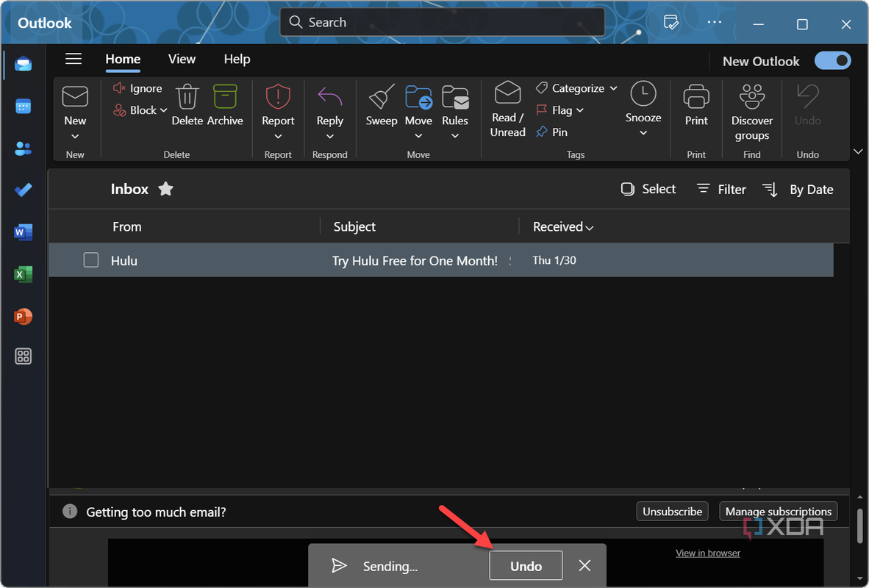Open Discover groups
This screenshot has width=869, height=588.
click(x=752, y=112)
